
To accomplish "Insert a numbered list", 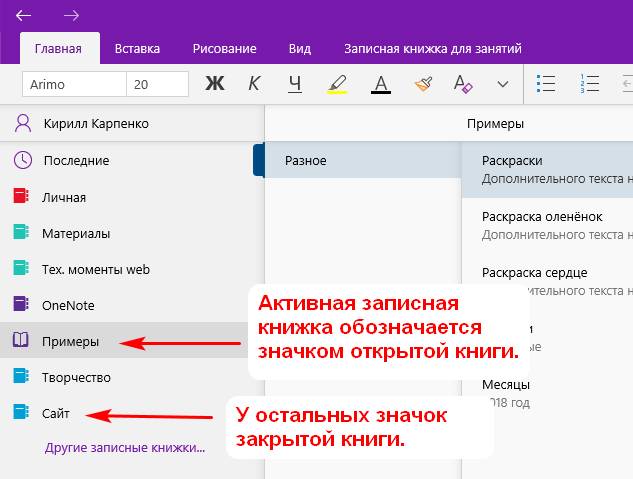I will [589, 84].
